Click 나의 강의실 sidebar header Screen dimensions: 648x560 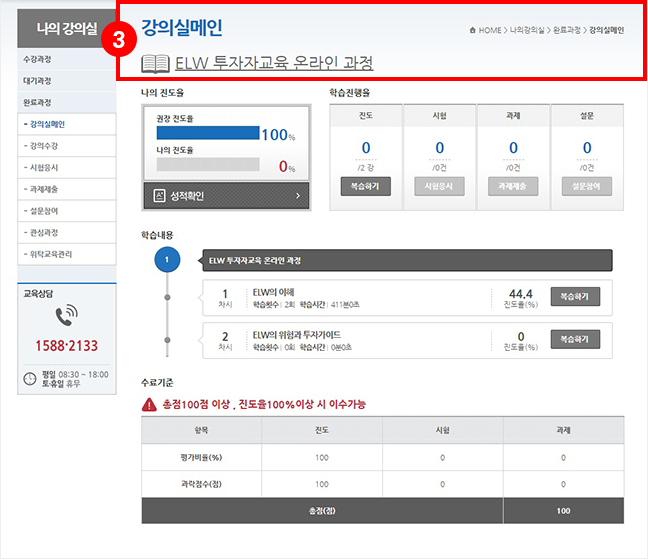click(x=67, y=29)
